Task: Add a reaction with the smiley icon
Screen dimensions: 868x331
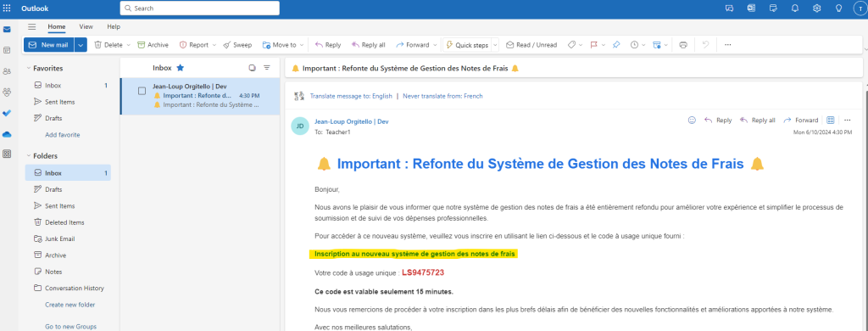Action: pyautogui.click(x=692, y=120)
